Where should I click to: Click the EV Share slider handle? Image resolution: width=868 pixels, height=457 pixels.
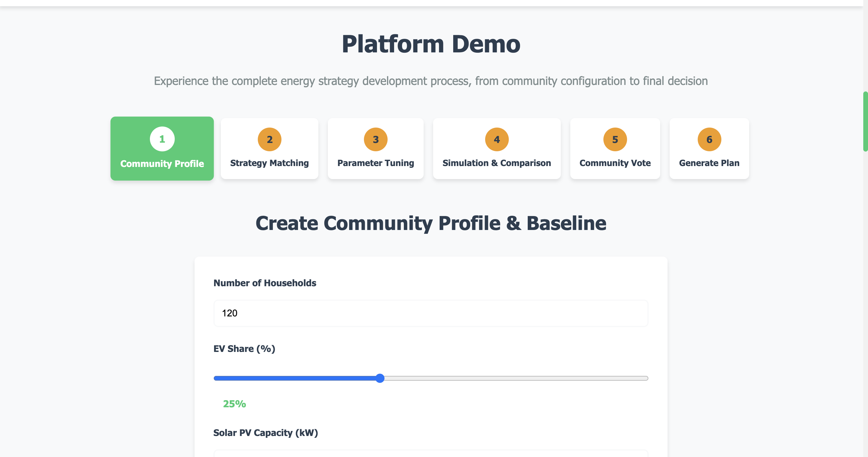pos(380,378)
